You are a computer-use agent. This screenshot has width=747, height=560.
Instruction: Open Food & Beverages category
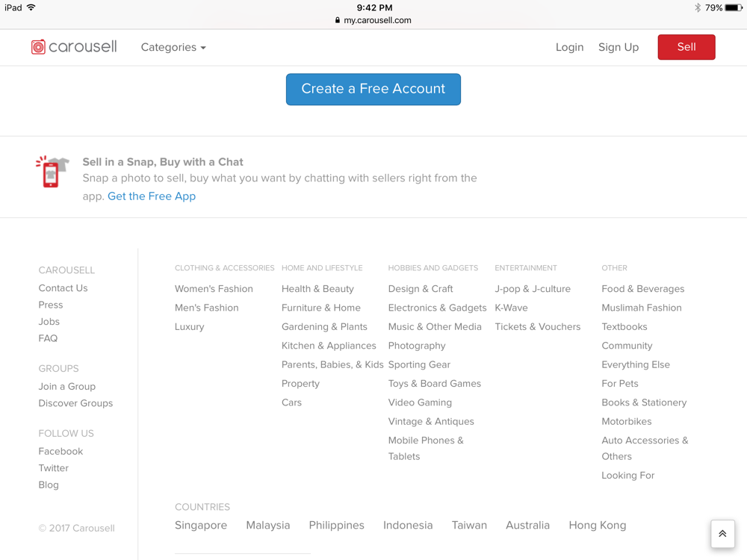pyautogui.click(x=643, y=288)
